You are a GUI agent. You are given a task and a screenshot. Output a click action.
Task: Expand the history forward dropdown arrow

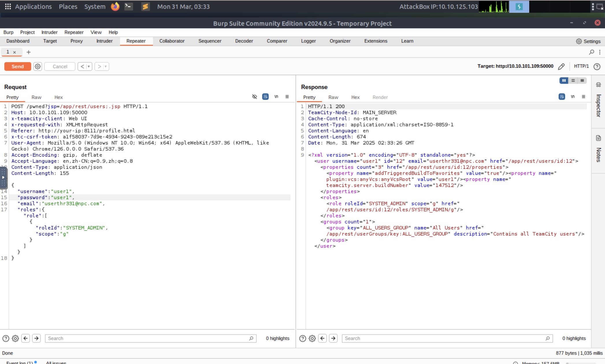point(105,66)
